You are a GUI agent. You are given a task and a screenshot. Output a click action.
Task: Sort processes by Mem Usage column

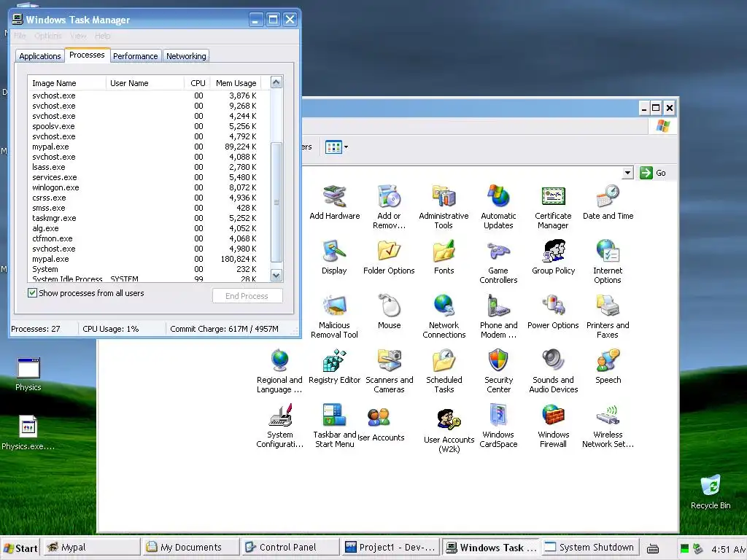point(236,83)
